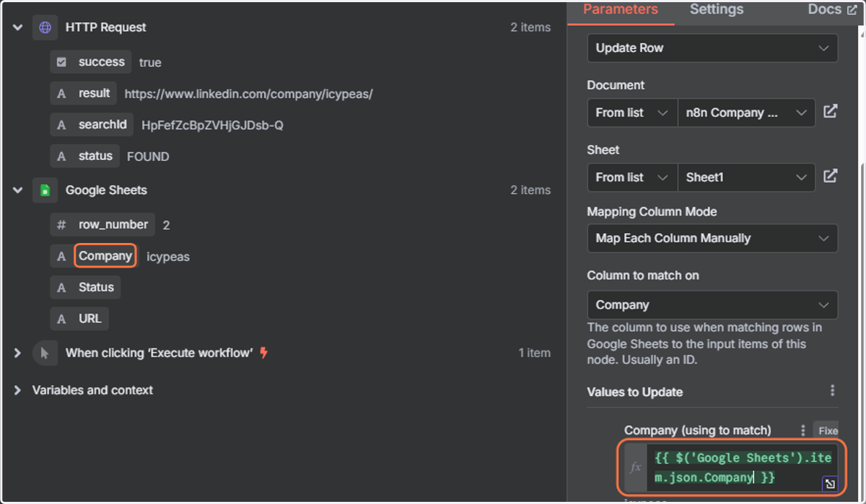The width and height of the screenshot is (866, 504).
Task: Click the string type icon beside searchId
Action: 61,125
